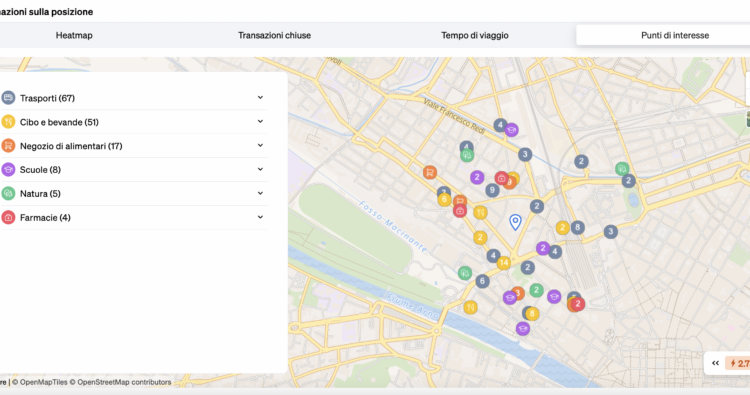Select the Punti di interesse tab
The width and height of the screenshot is (750, 395).
click(675, 35)
